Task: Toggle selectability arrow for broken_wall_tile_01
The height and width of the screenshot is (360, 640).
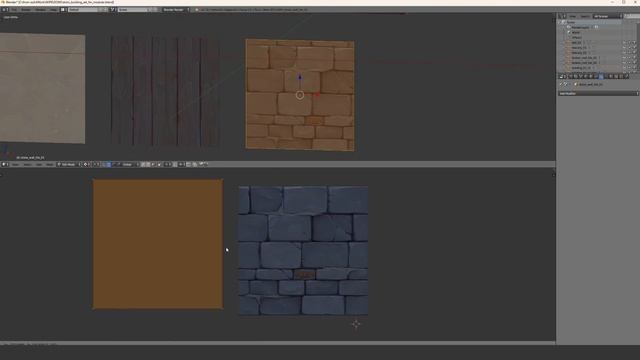Action: coord(629,58)
